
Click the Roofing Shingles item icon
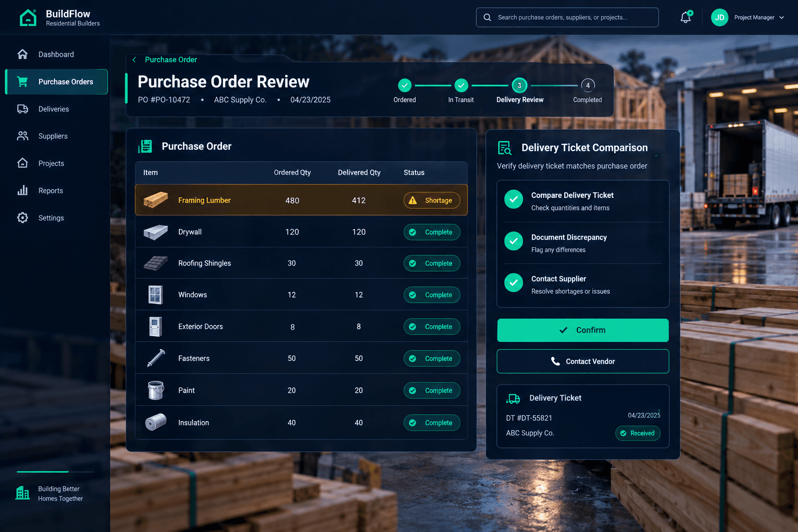pyautogui.click(x=156, y=263)
